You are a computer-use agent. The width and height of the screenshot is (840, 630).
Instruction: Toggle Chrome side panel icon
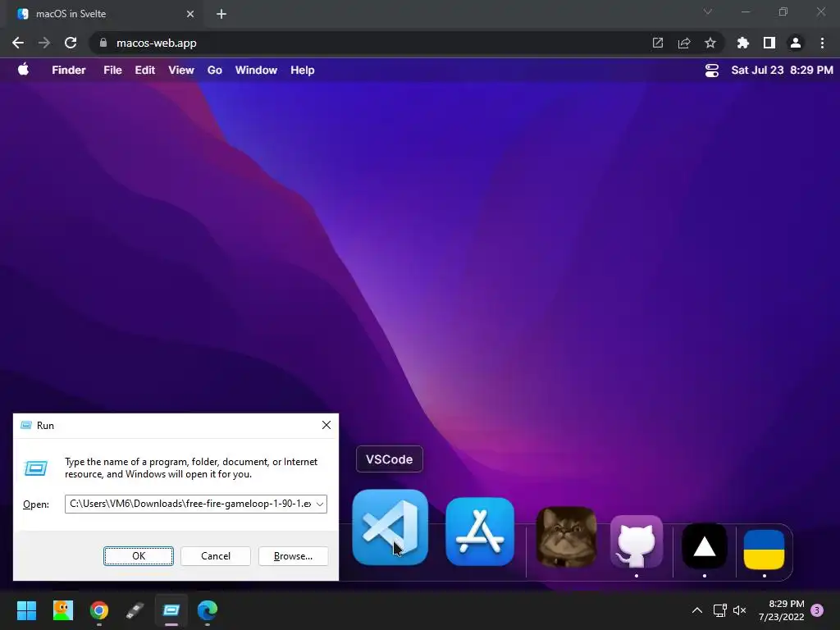pos(769,43)
